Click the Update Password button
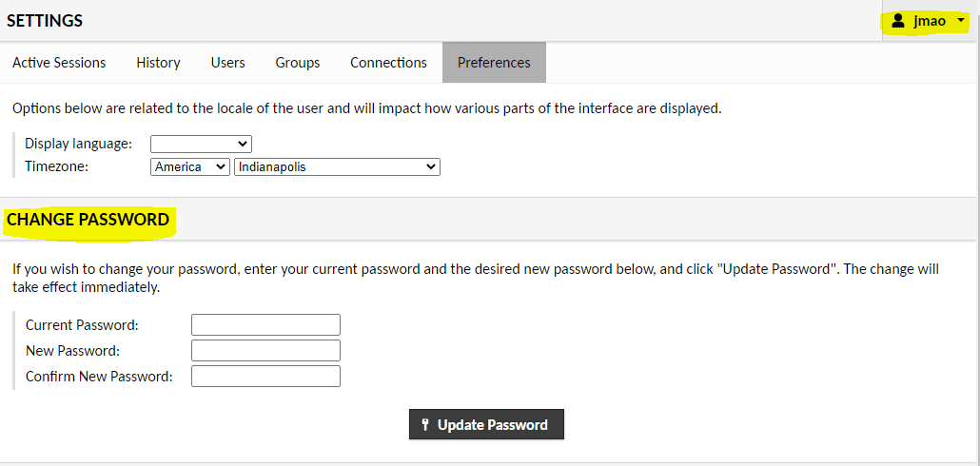Screen dimensions: 980x466 486,425
